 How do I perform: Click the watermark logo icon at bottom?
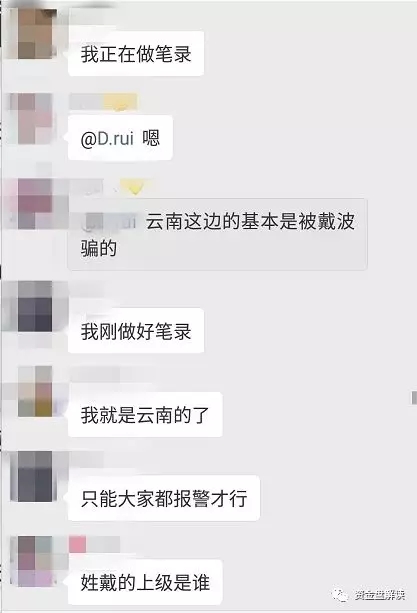pyautogui.click(x=340, y=595)
